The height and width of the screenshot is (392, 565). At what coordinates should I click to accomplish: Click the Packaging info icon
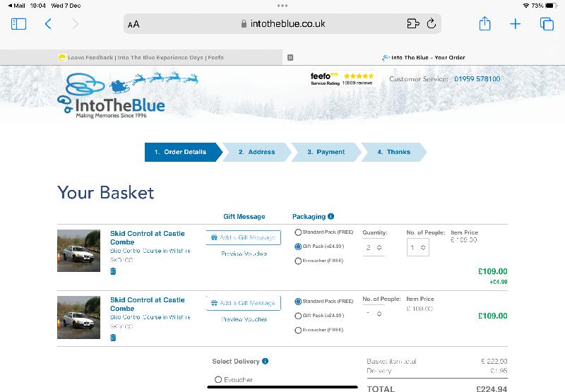click(331, 216)
